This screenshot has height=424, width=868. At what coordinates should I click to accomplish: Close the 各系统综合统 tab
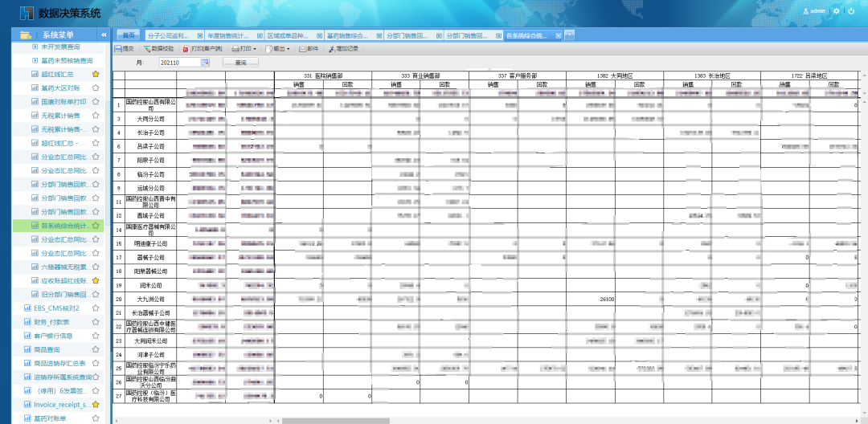click(x=559, y=35)
